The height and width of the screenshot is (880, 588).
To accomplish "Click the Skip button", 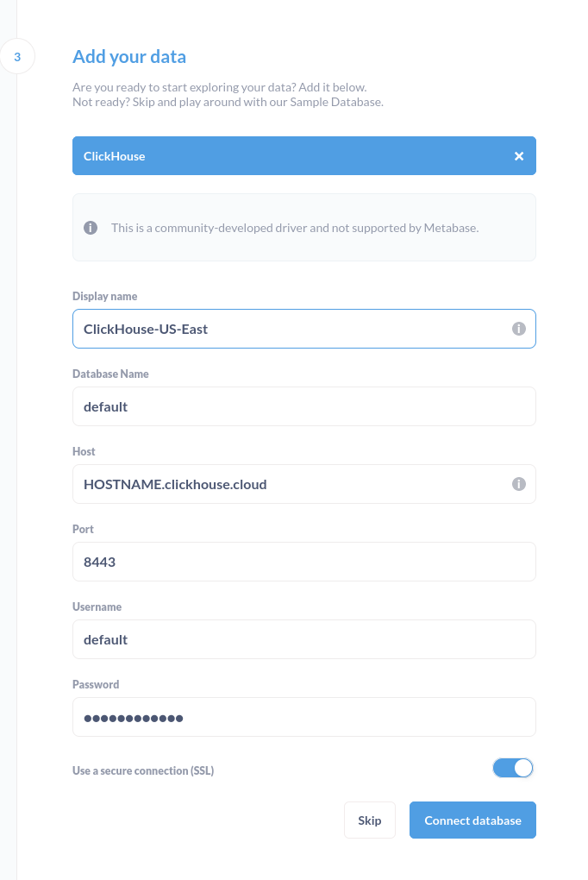I will coord(369,820).
